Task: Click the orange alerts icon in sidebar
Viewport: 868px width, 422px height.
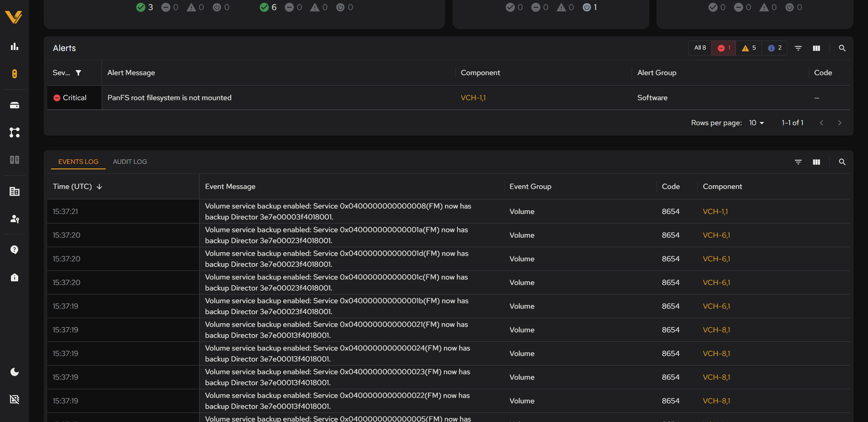Action: tap(15, 74)
